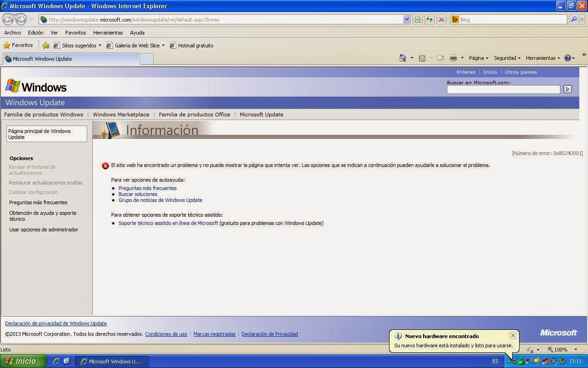Open Declaración de privacidad de Windows Update
This screenshot has width=588, height=368.
tap(56, 323)
